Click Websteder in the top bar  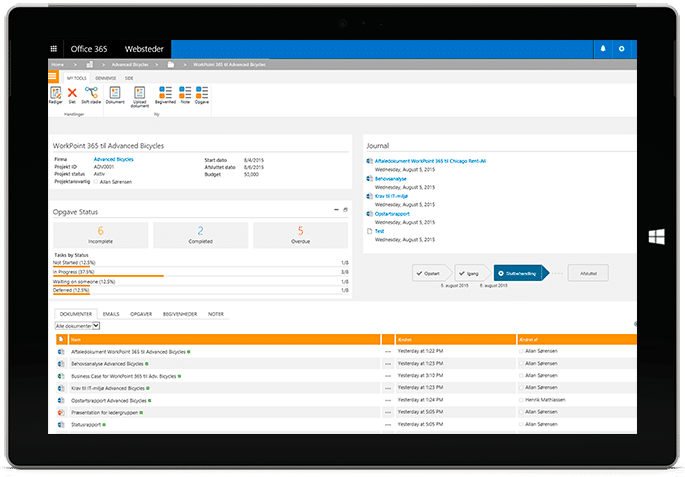144,49
